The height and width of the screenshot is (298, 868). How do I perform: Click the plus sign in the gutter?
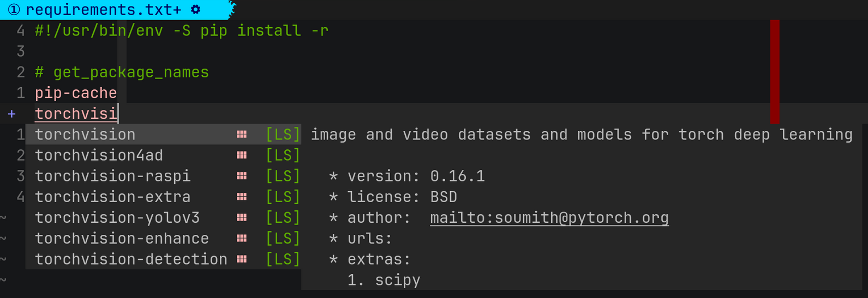[11, 114]
